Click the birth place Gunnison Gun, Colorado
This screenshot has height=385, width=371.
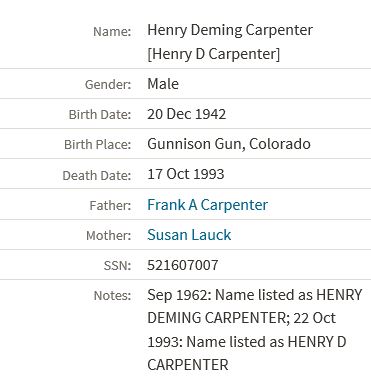click(x=229, y=144)
